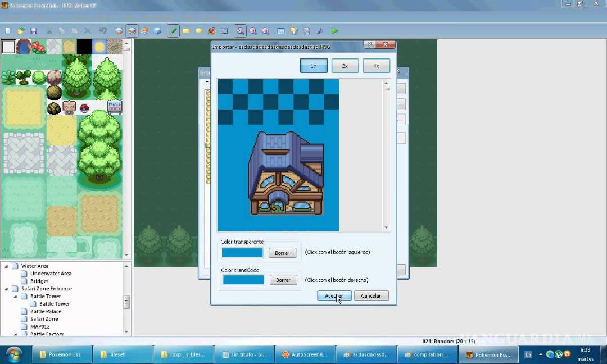The image size is (607, 364).
Task: Set the import preview zoom to 1x
Action: (314, 66)
